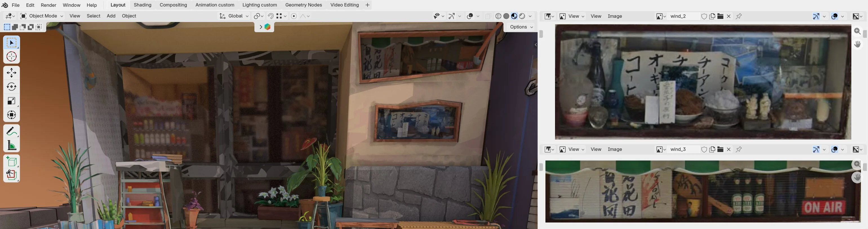
Task: Click the colorful asset cube icon in viewport
Action: [x=268, y=27]
